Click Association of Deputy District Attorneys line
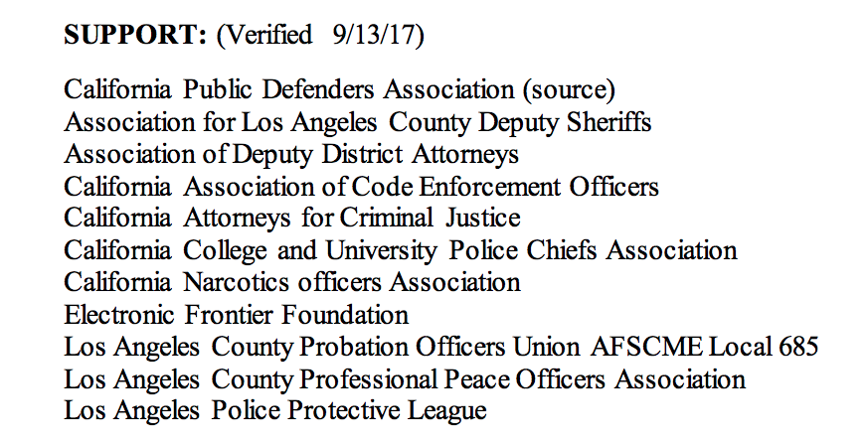 pos(291,155)
